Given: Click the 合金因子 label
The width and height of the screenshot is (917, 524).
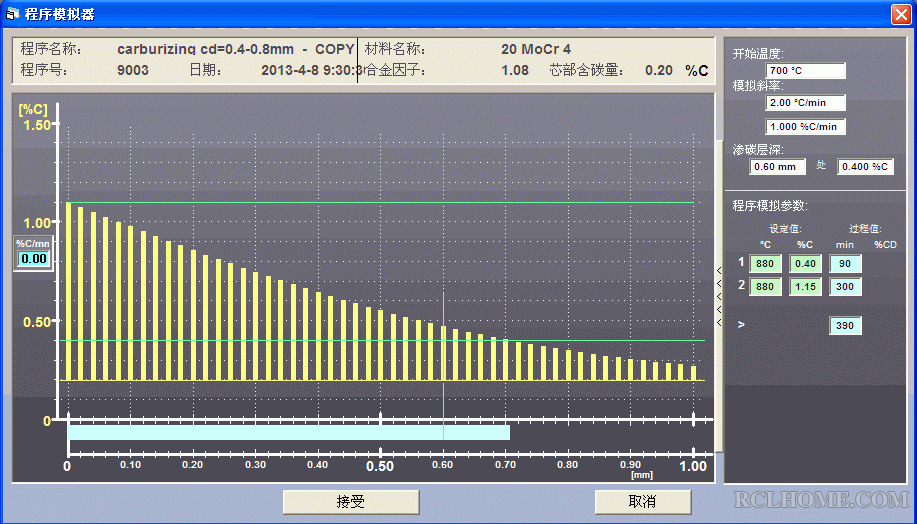Looking at the screenshot, I should (x=395, y=70).
